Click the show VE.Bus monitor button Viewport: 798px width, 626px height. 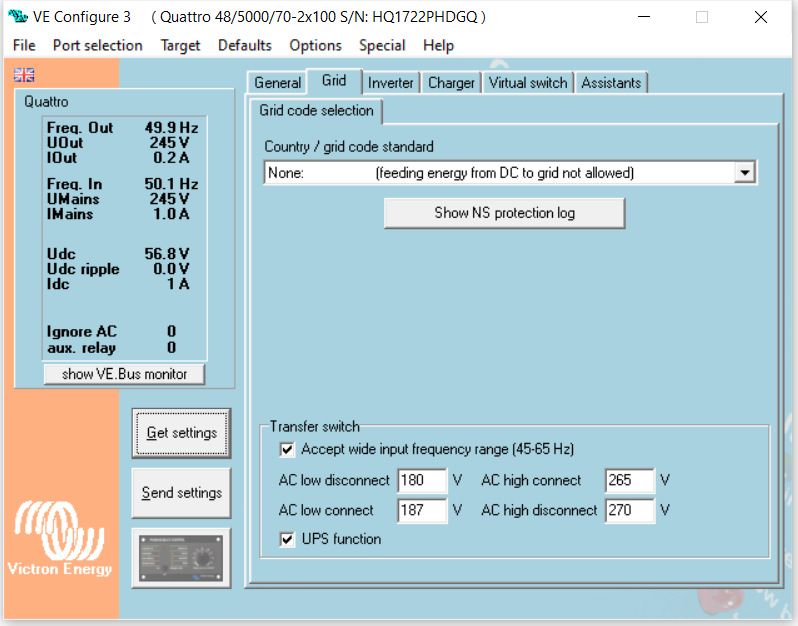coord(125,374)
